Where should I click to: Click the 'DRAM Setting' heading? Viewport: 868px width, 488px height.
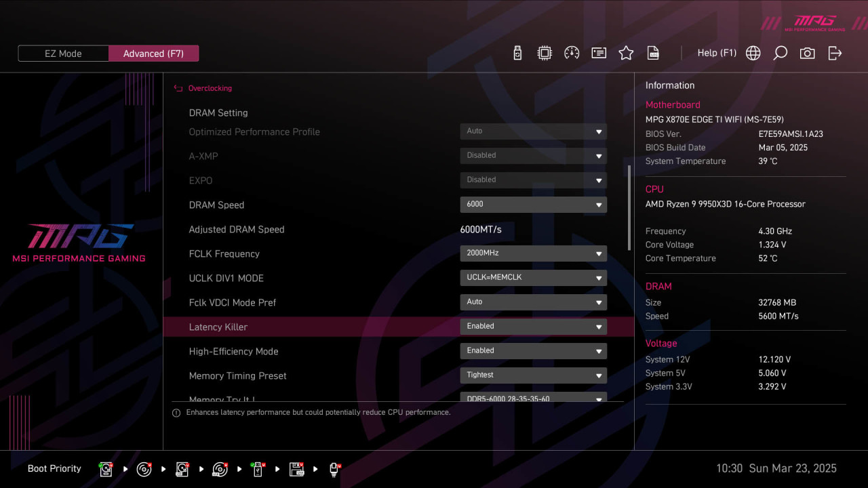coord(218,113)
